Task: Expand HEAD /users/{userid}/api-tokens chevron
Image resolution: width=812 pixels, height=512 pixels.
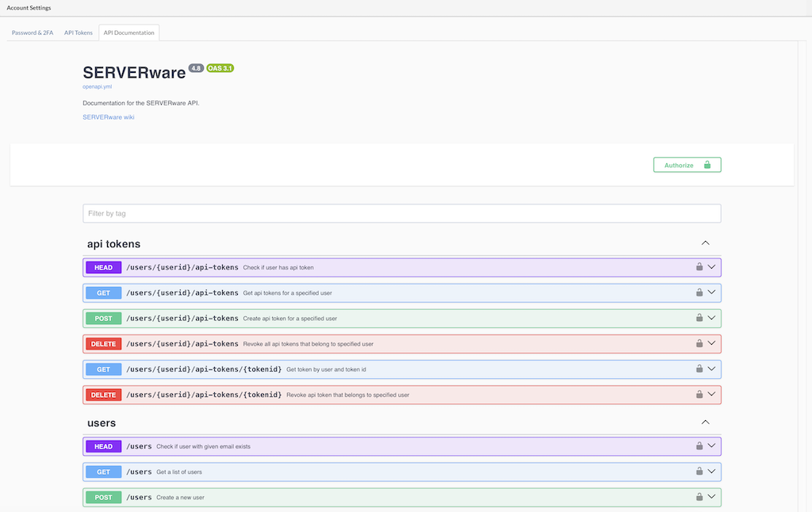Action: pyautogui.click(x=711, y=267)
